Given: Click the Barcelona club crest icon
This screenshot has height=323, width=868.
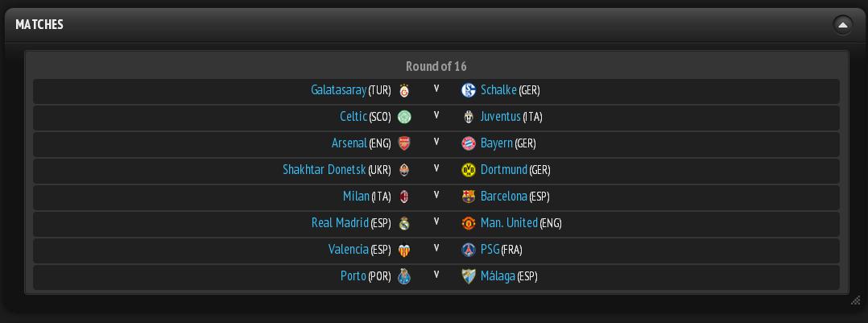Looking at the screenshot, I should tap(469, 197).
